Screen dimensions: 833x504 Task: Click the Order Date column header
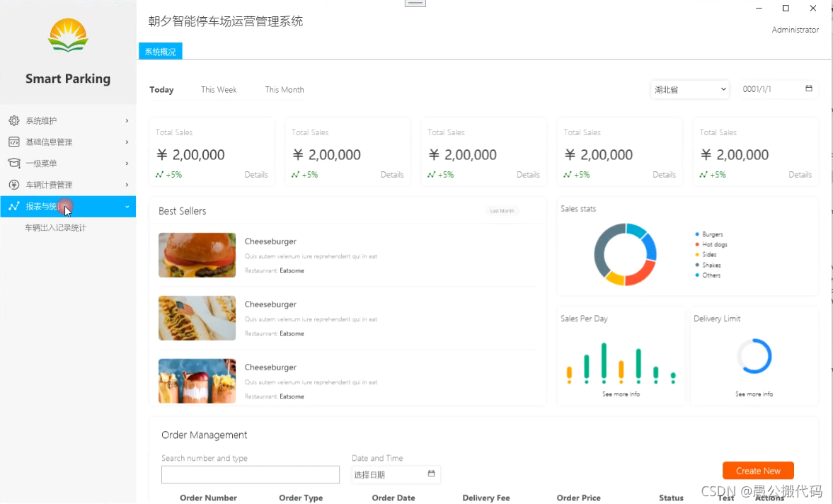393,498
